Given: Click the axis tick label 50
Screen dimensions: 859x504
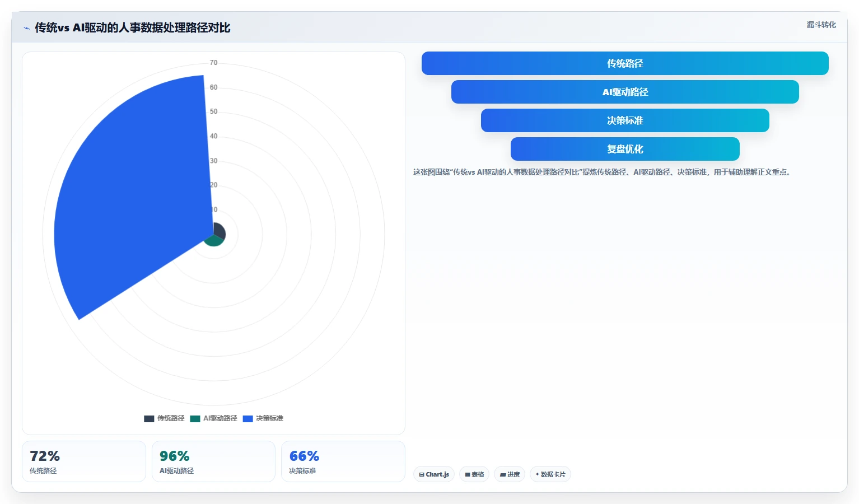Looking at the screenshot, I should tap(213, 111).
